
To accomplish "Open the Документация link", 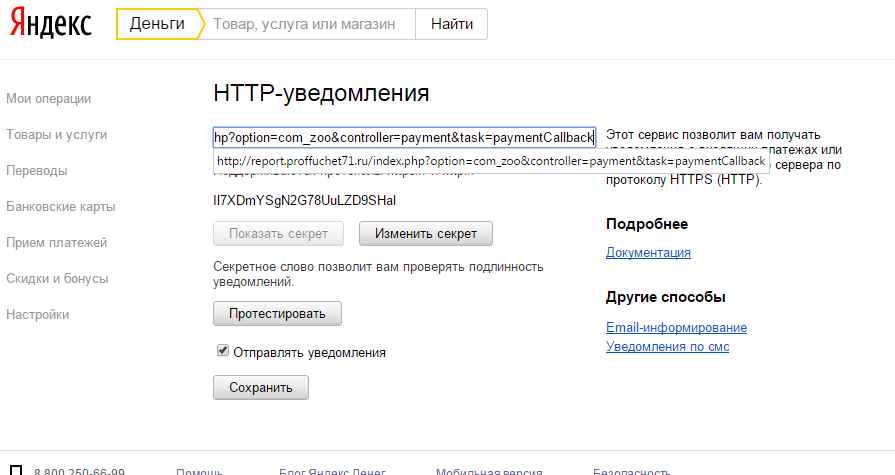I will pyautogui.click(x=648, y=253).
